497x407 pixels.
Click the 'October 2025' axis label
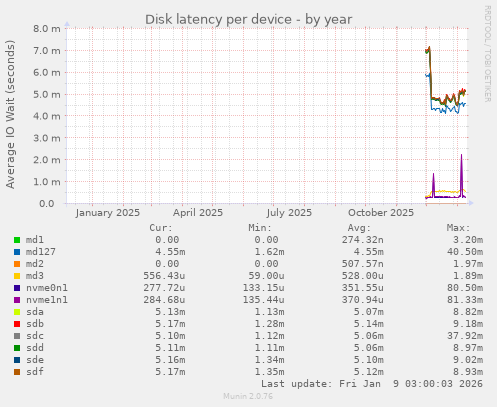click(381, 213)
